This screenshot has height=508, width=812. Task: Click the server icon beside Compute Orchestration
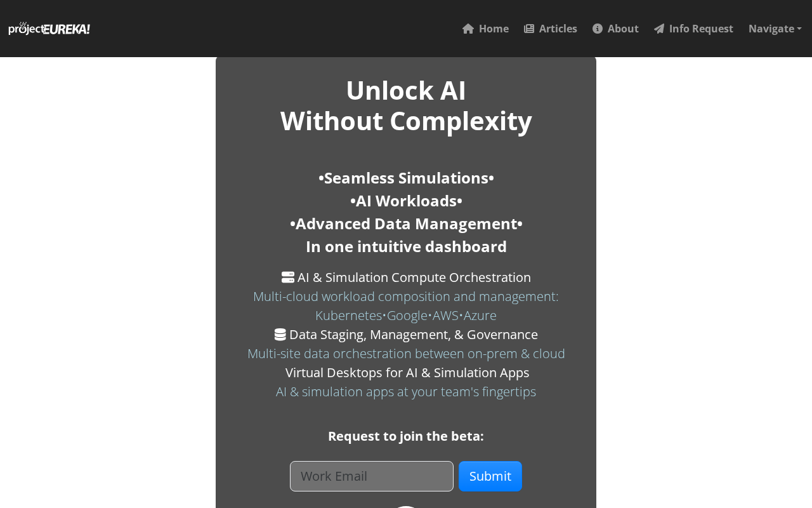click(288, 277)
